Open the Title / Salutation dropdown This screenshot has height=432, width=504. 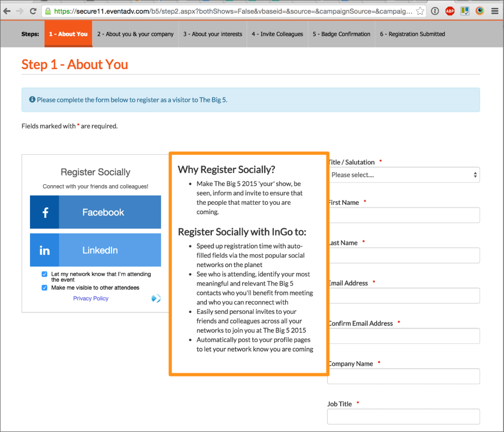click(x=403, y=175)
